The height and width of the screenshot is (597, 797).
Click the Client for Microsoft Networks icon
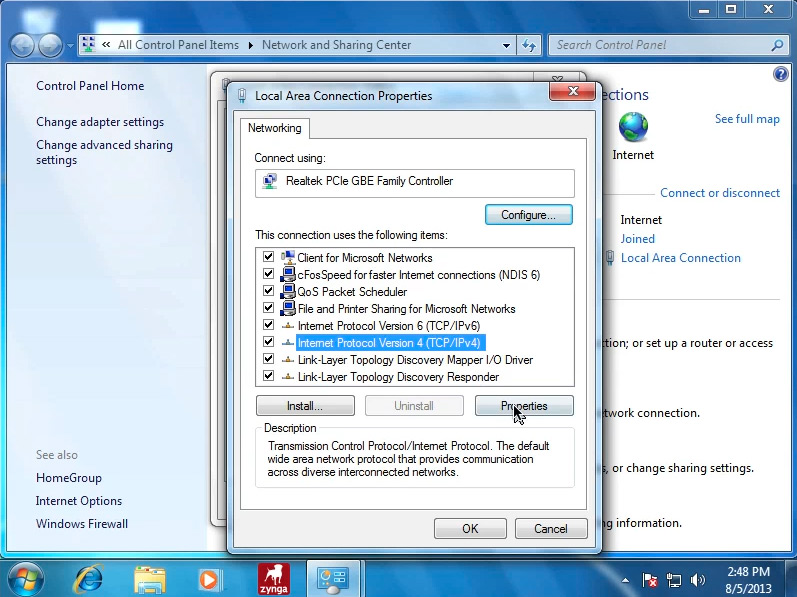[x=288, y=257]
